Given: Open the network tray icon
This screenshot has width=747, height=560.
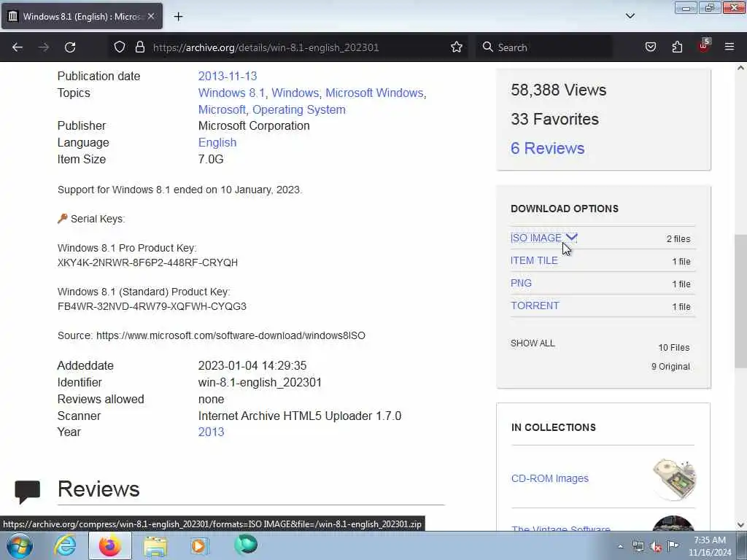Looking at the screenshot, I should pos(638,546).
